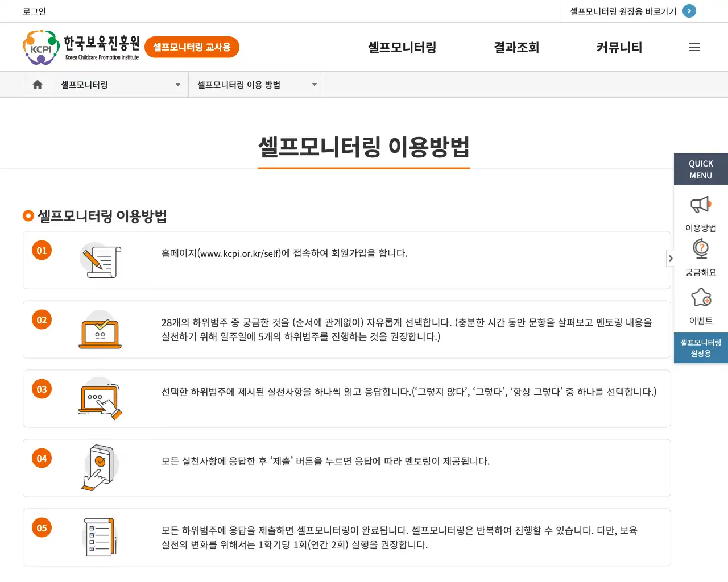Image resolution: width=728 pixels, height=582 pixels.
Task: Click the 셀프모니터링 교사용 orange badge
Action: coord(192,47)
